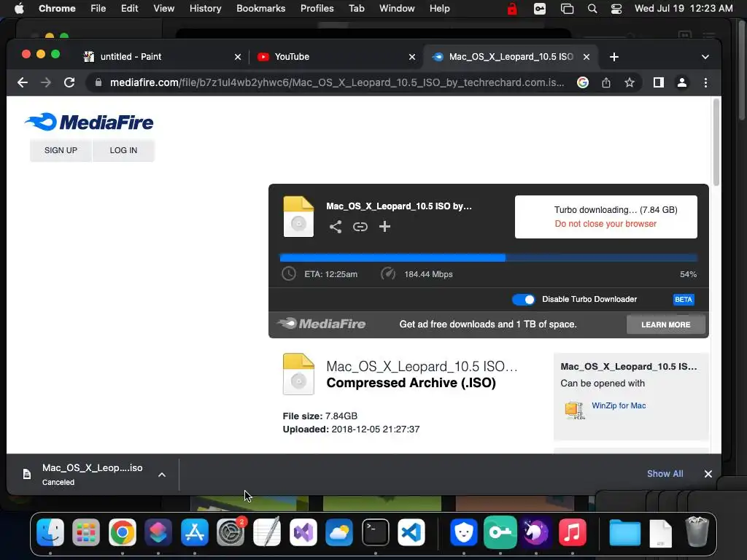
Task: Open Bitwarden shield icon in Dock
Action: point(463,532)
